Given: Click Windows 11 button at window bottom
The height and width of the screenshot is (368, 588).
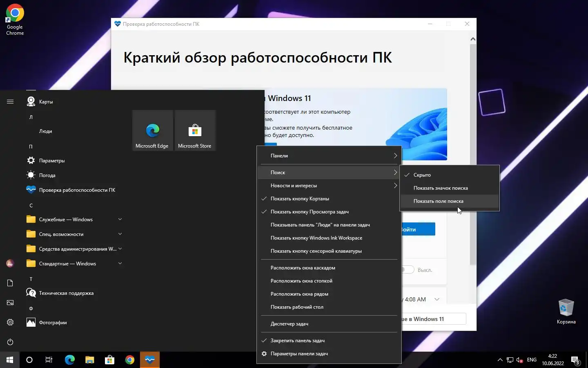Looking at the screenshot, I should coord(434,319).
